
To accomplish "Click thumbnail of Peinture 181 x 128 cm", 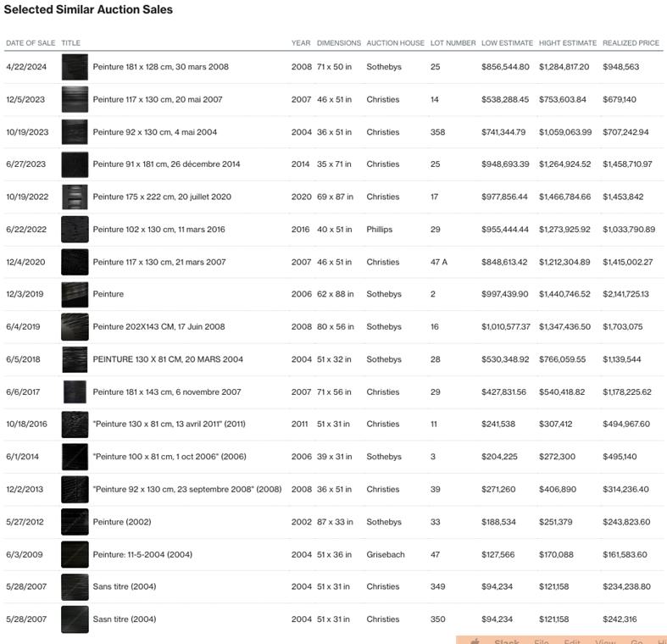I will coord(75,67).
